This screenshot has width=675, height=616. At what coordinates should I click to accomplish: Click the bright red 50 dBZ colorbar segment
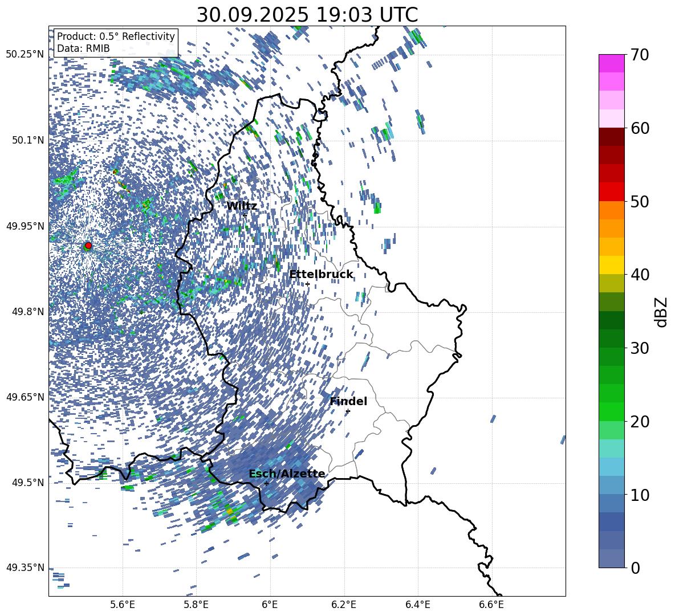coord(611,192)
